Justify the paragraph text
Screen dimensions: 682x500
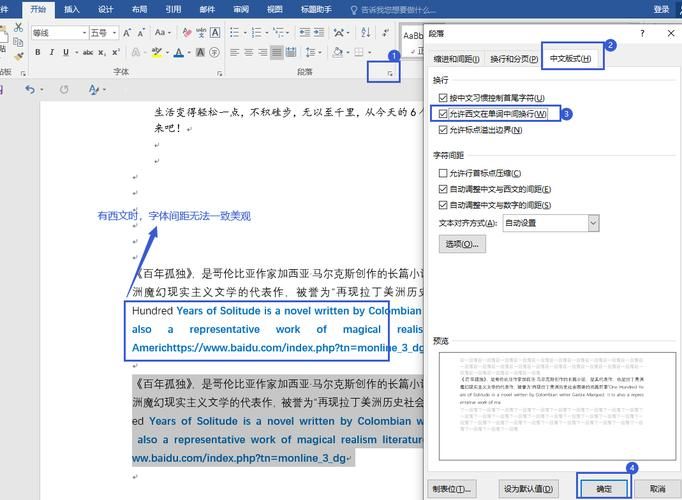click(277, 52)
